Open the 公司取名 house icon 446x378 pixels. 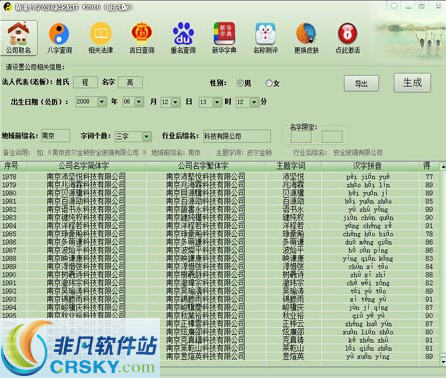tap(18, 37)
